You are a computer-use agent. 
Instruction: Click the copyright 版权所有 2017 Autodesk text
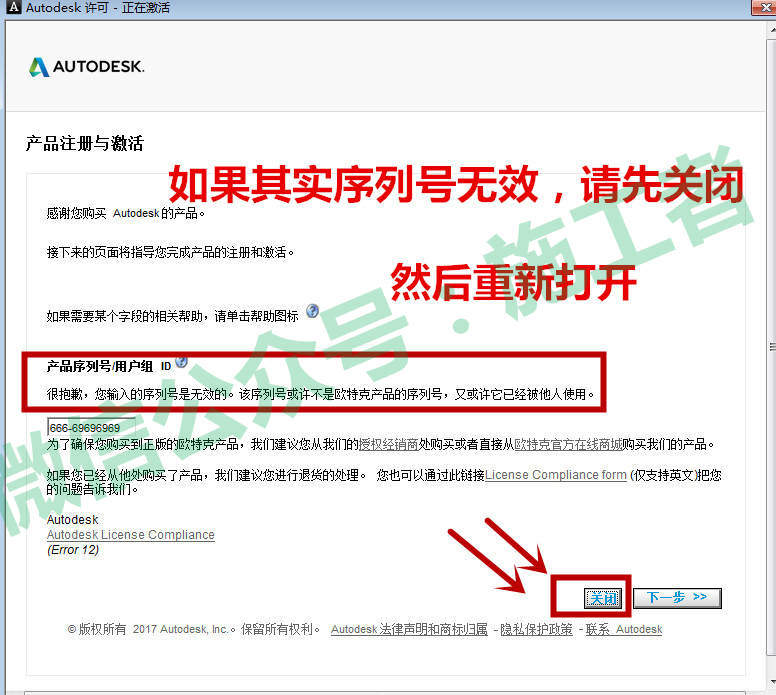pos(194,630)
